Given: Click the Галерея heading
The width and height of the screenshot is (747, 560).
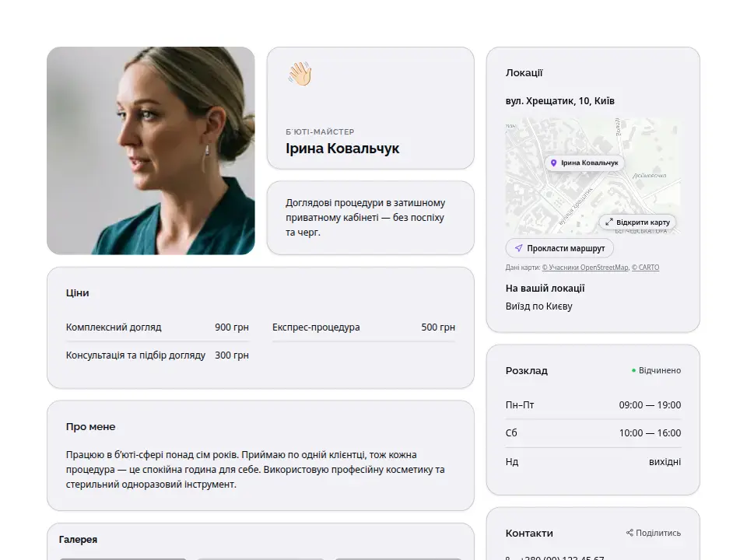Looking at the screenshot, I should pyautogui.click(x=78, y=540).
